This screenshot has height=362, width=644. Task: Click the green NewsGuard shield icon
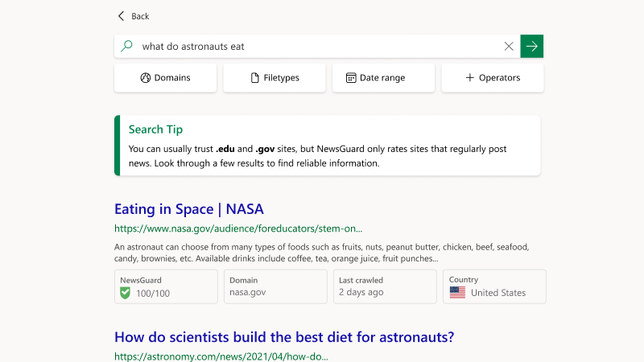125,293
